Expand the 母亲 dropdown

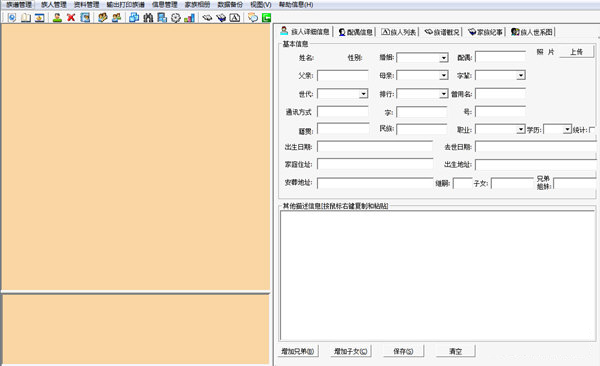click(443, 75)
